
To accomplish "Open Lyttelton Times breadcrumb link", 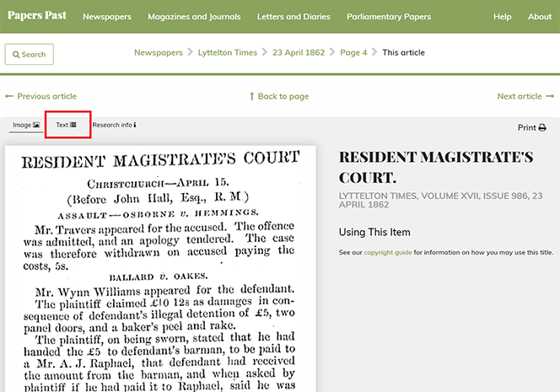I will pos(228,52).
